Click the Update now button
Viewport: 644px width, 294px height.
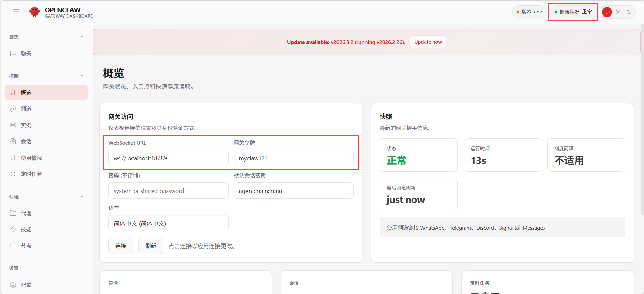pyautogui.click(x=428, y=42)
